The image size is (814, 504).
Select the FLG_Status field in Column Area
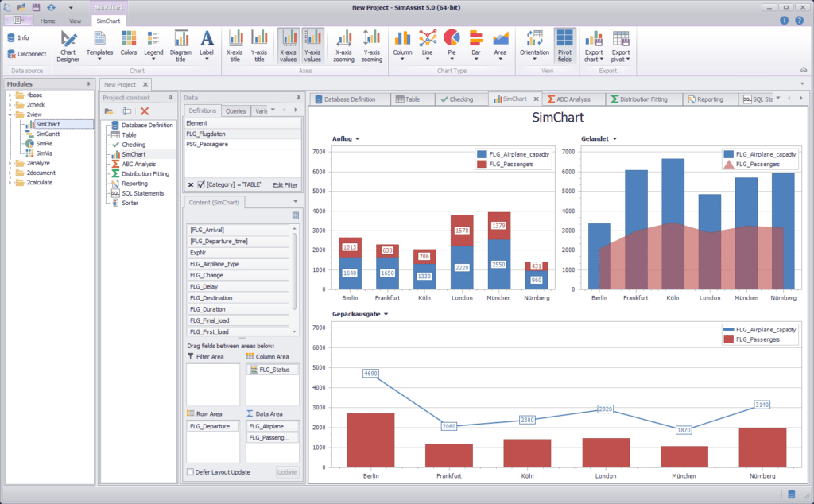(273, 370)
